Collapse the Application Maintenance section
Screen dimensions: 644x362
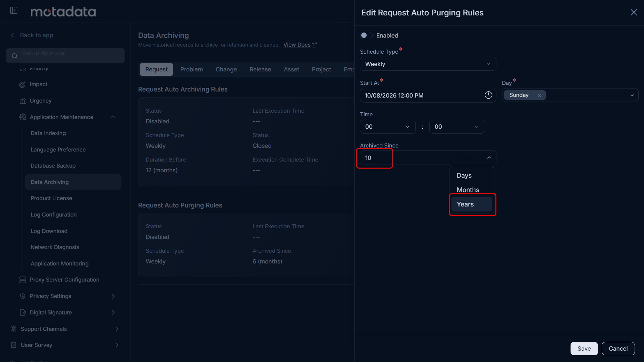coord(113,117)
